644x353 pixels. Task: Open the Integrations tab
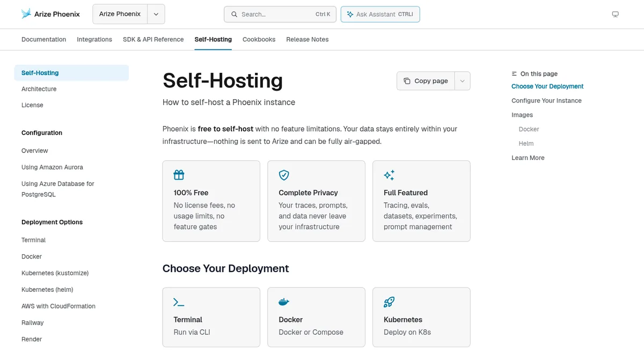[x=94, y=40]
